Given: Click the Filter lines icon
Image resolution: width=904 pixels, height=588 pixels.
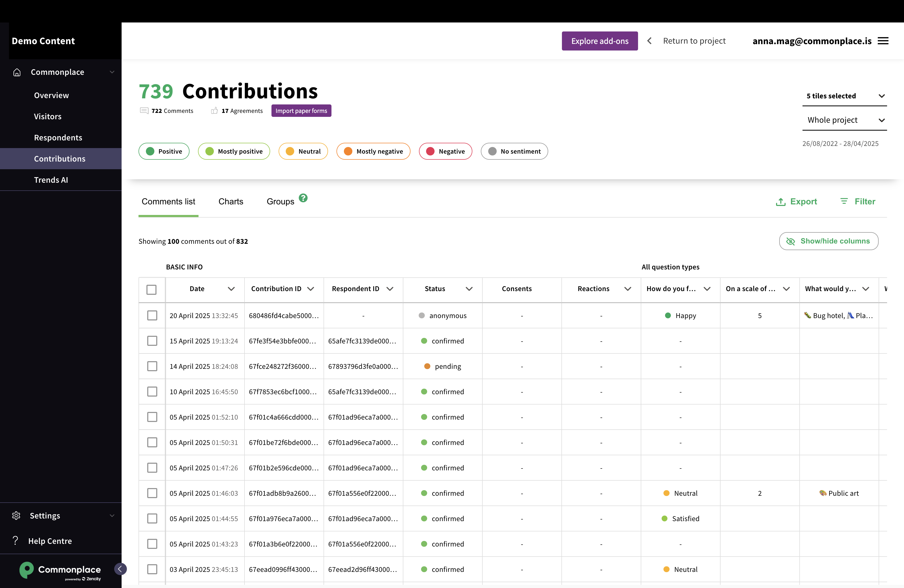Looking at the screenshot, I should point(844,201).
